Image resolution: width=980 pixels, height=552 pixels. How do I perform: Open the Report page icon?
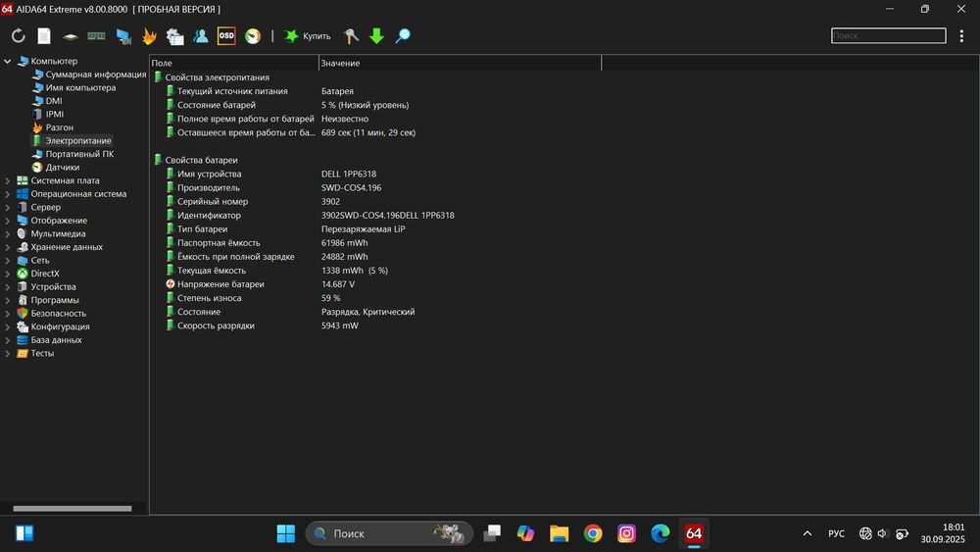(44, 36)
